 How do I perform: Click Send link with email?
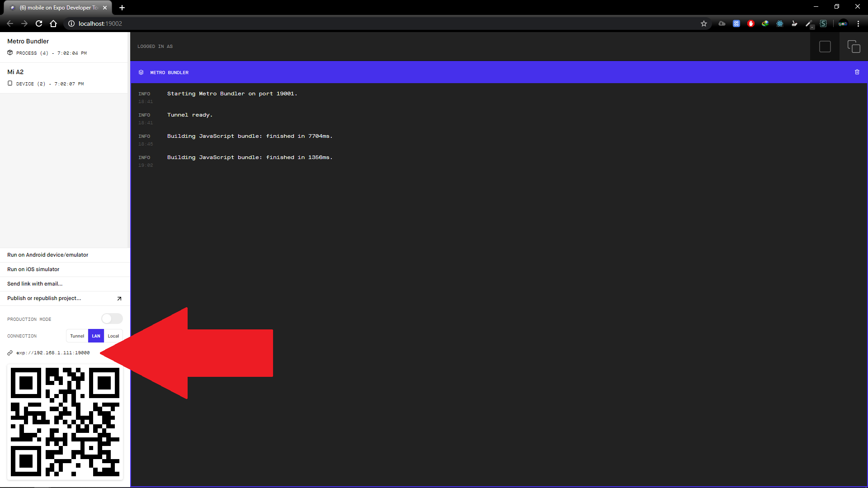point(35,284)
